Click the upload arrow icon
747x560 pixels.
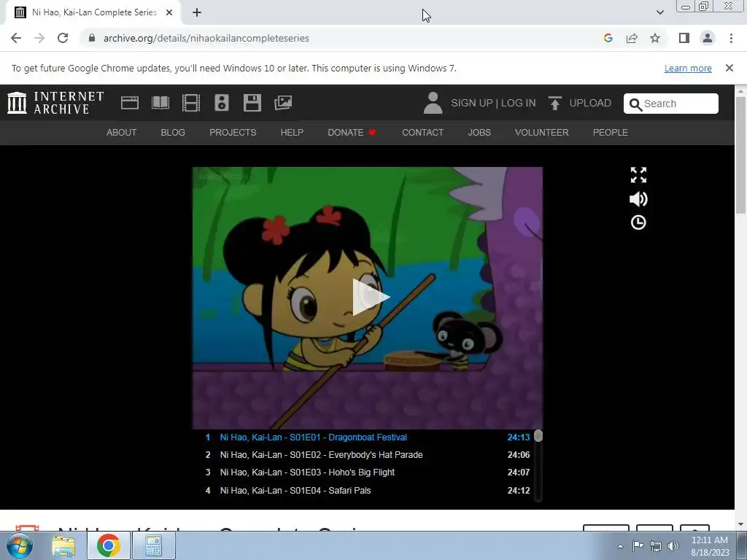554,103
